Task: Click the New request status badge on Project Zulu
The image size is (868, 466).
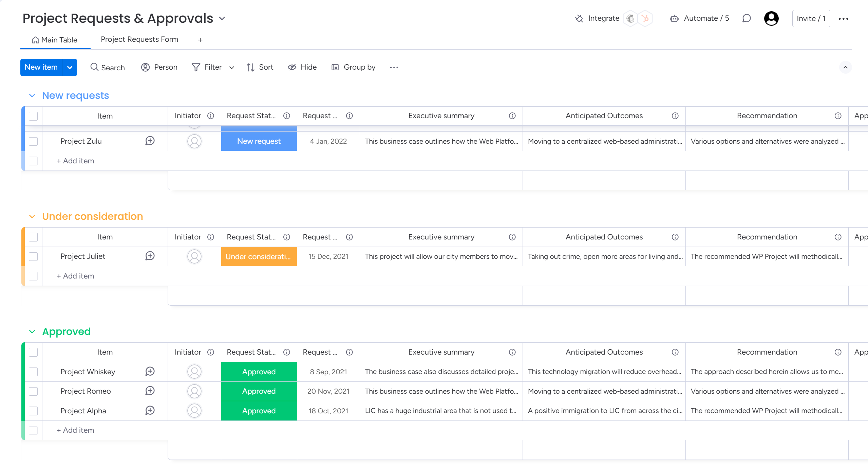Action: tap(259, 141)
